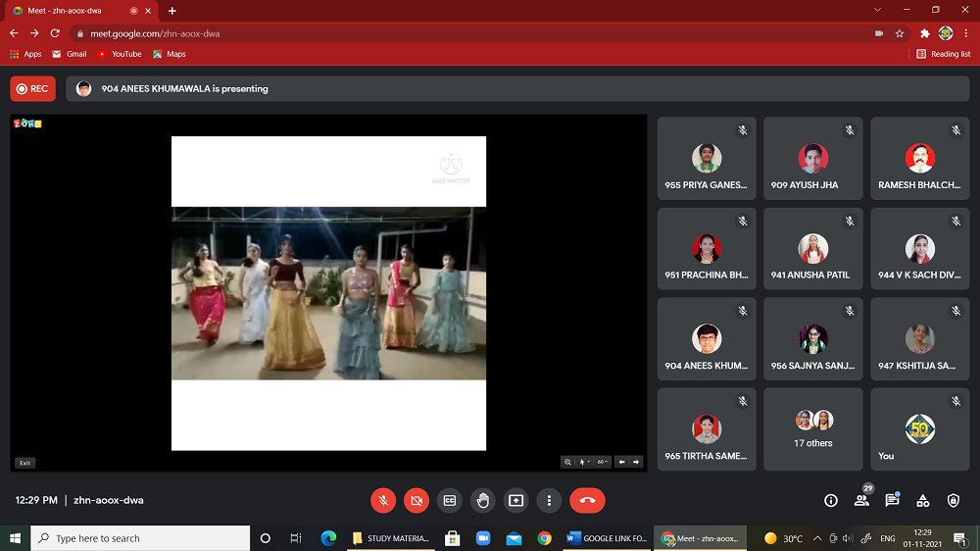Click the 17 others participant tile
This screenshot has width=980, height=551.
point(813,429)
